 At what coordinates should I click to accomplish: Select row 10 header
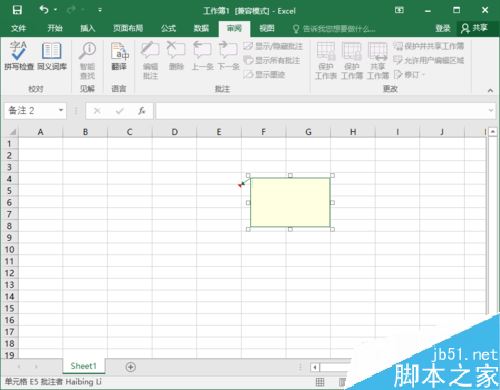(9, 249)
